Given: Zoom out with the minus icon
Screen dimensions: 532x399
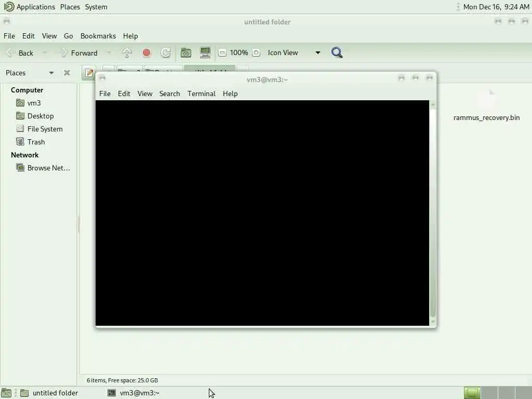Looking at the screenshot, I should [222, 53].
